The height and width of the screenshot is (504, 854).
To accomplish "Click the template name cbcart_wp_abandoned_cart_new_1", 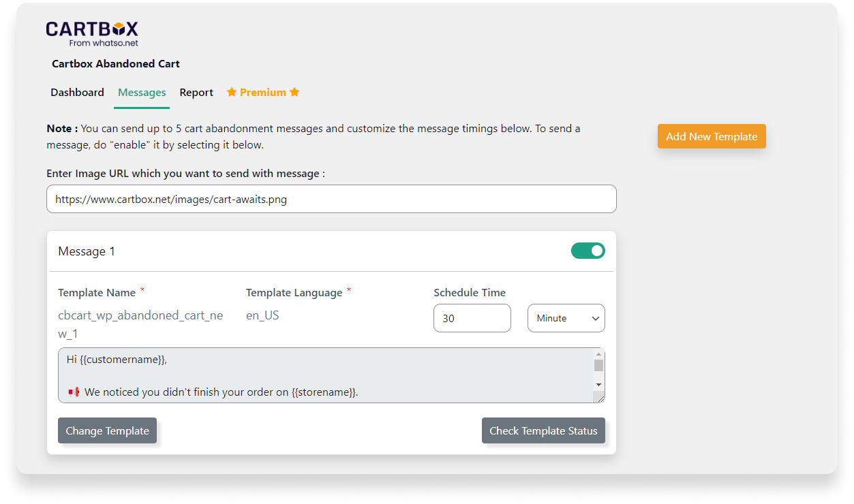I will (x=140, y=325).
